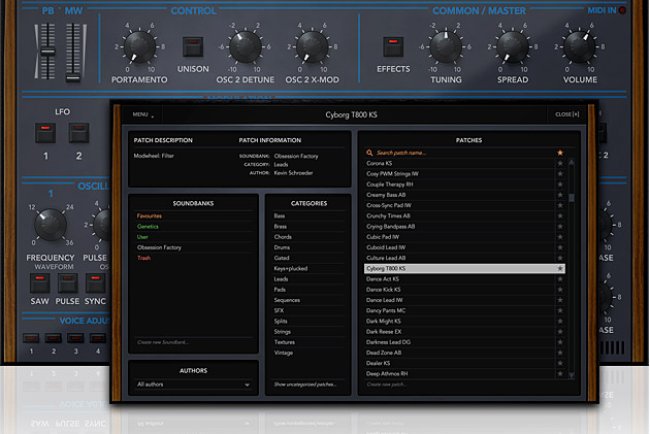Click CLOSE [x] on the patch browser
Image resolution: width=650 pixels, height=434 pixels.
click(x=567, y=114)
